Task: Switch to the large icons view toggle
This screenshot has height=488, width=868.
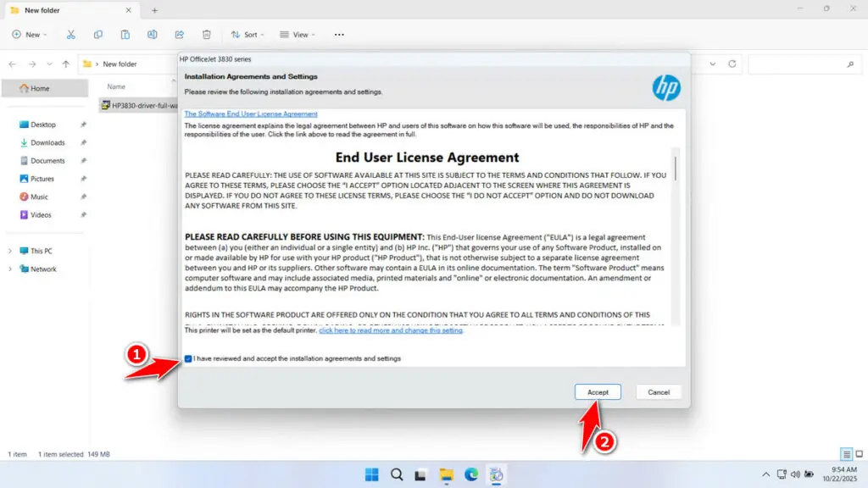Action: (x=859, y=454)
